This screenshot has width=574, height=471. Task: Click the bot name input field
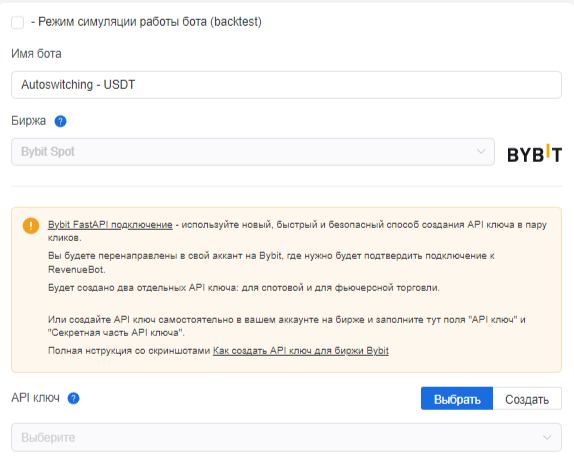pyautogui.click(x=286, y=85)
